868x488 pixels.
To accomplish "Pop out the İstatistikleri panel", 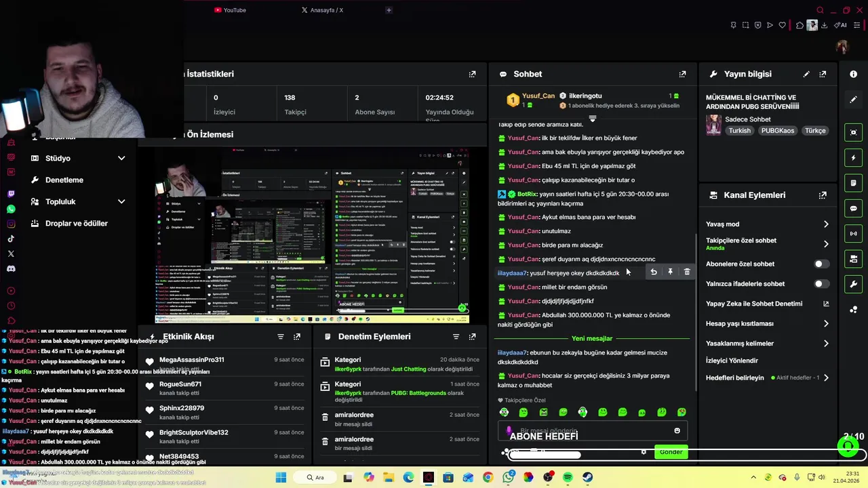I will [472, 74].
